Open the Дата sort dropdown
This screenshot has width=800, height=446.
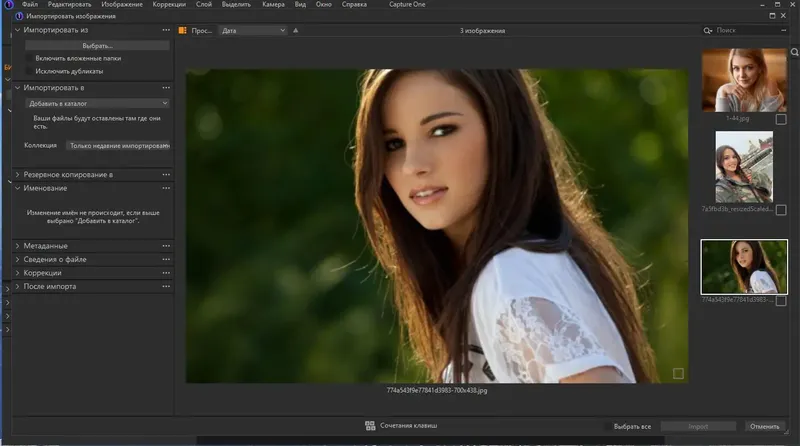(253, 31)
